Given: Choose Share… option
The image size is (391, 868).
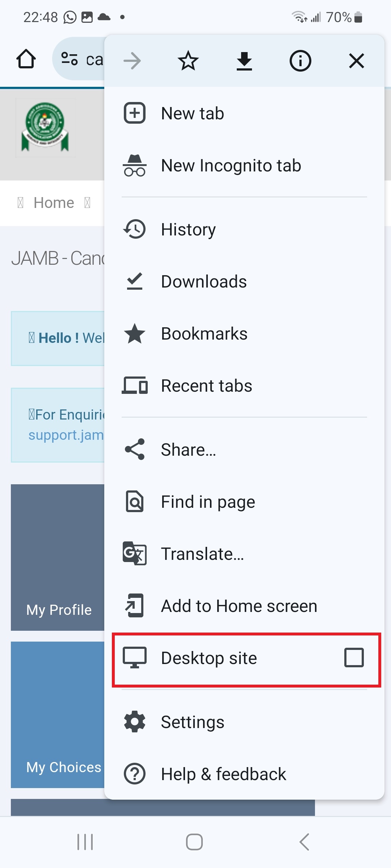Looking at the screenshot, I should pos(244,450).
